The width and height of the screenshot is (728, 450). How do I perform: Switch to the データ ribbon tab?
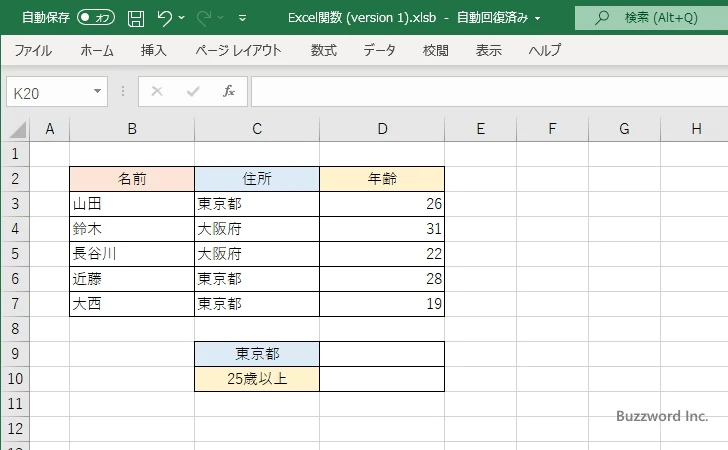tap(379, 50)
